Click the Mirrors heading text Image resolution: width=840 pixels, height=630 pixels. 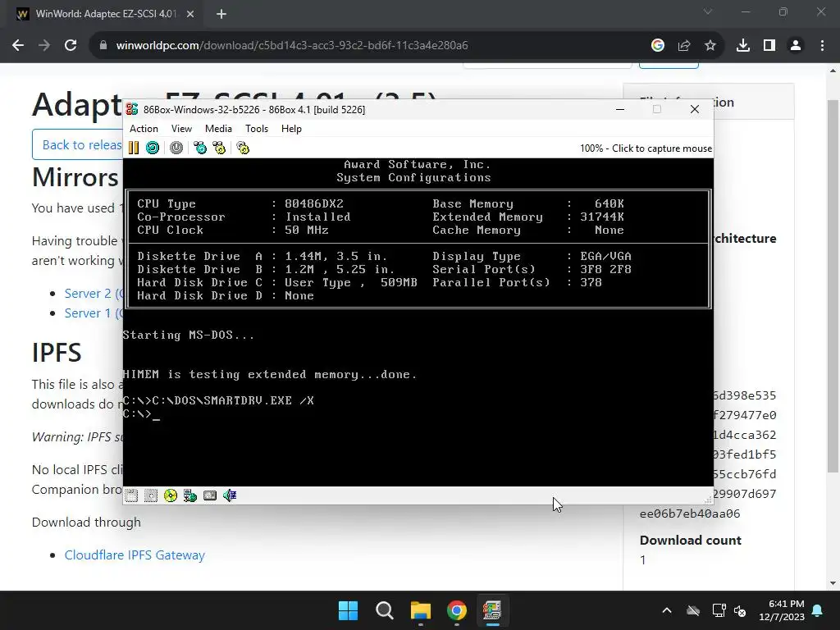pos(75,177)
